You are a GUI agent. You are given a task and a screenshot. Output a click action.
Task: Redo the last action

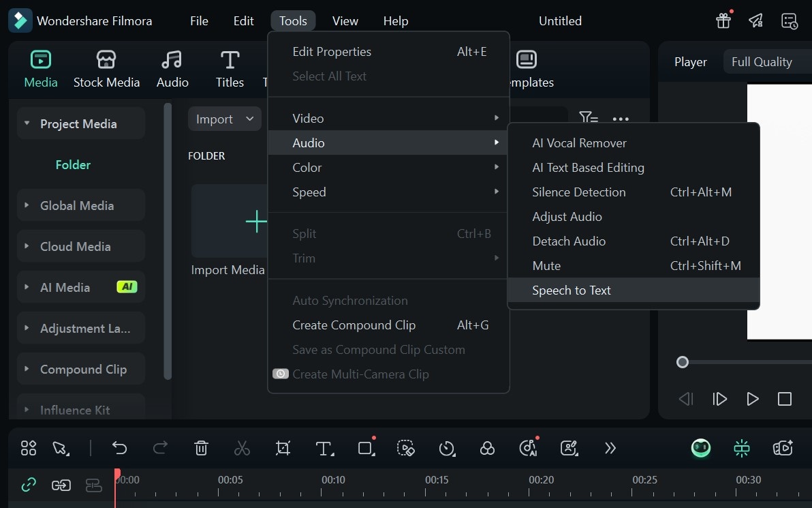coord(160,447)
